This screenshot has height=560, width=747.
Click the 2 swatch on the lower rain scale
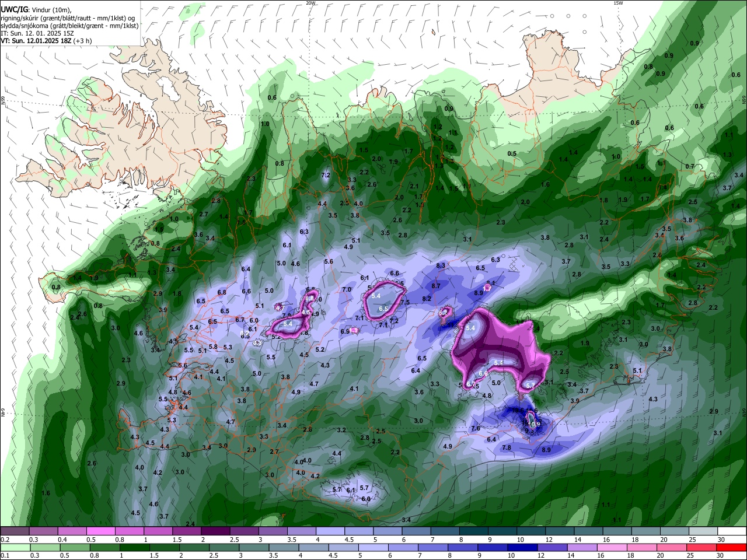(194, 548)
